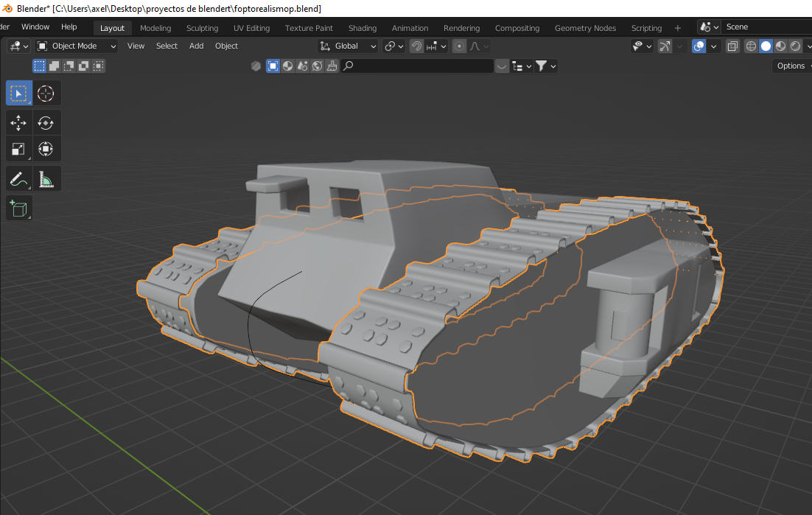Open the View menu
The height and width of the screenshot is (515, 812).
click(136, 46)
